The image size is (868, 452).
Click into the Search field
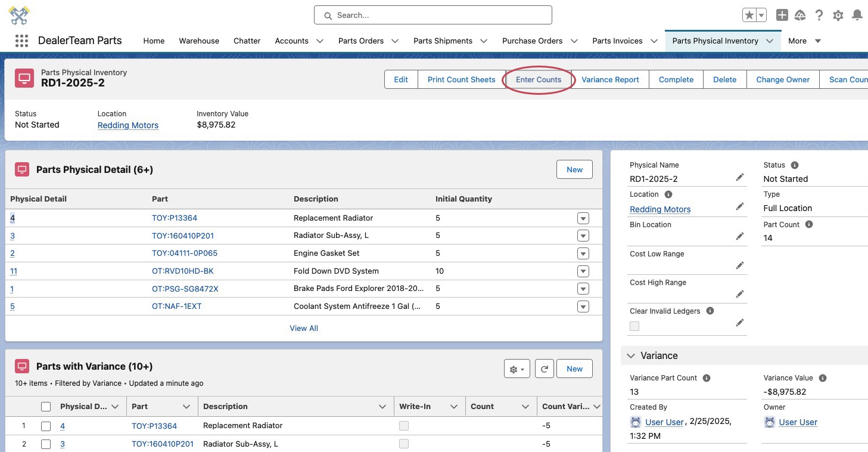point(433,16)
